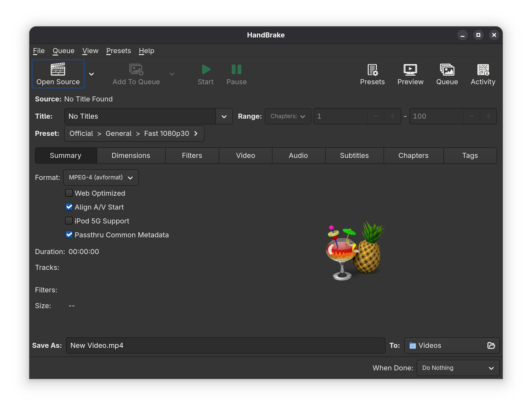Image resolution: width=532 pixels, height=411 pixels.
Task: Increase the start chapter value
Action: tap(392, 116)
